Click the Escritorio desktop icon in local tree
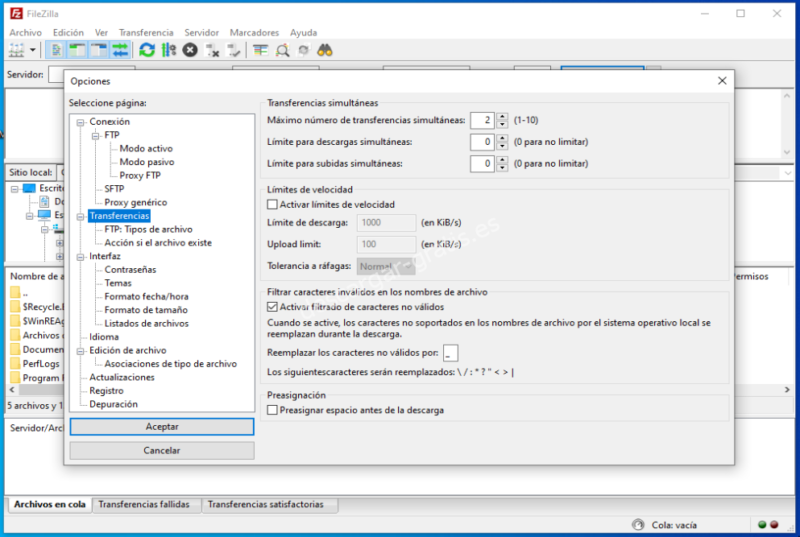800x537 pixels. [29, 188]
